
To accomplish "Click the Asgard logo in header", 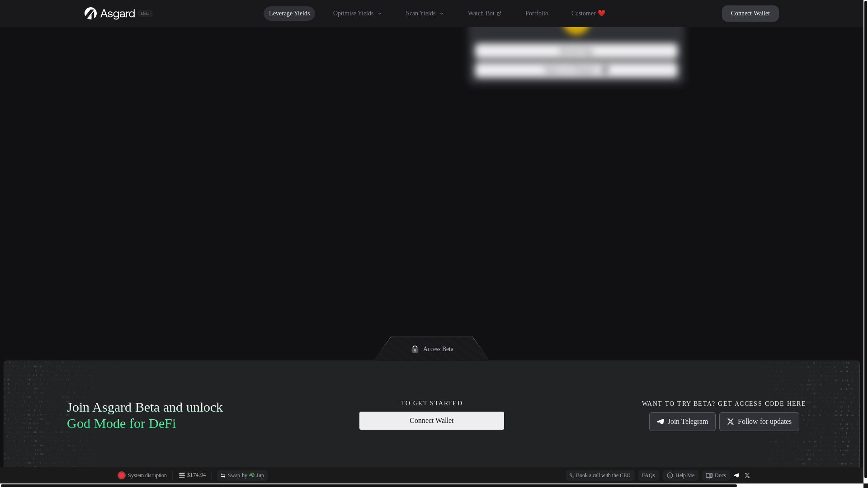I will tap(110, 14).
